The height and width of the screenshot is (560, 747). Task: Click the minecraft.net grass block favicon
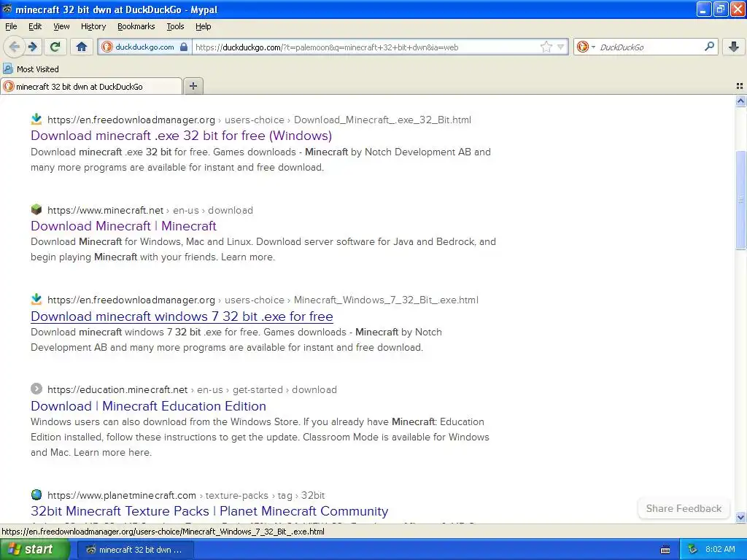pos(36,209)
